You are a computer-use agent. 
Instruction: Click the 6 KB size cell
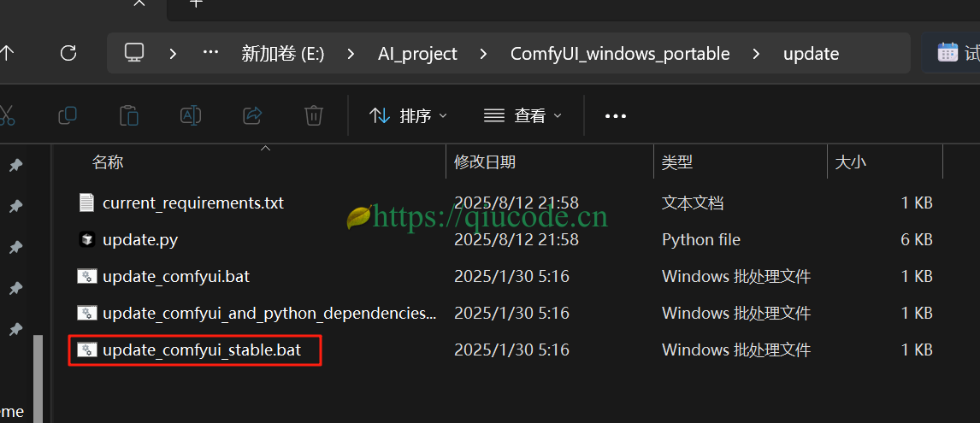coord(916,240)
